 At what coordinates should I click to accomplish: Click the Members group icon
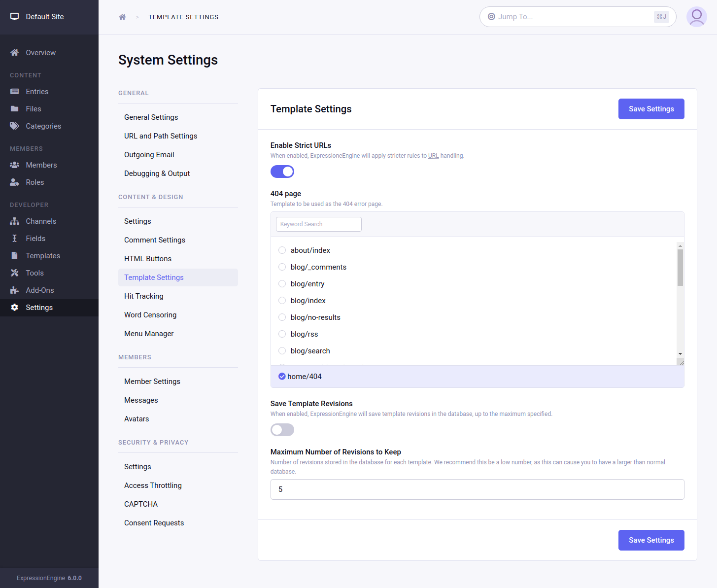click(15, 165)
